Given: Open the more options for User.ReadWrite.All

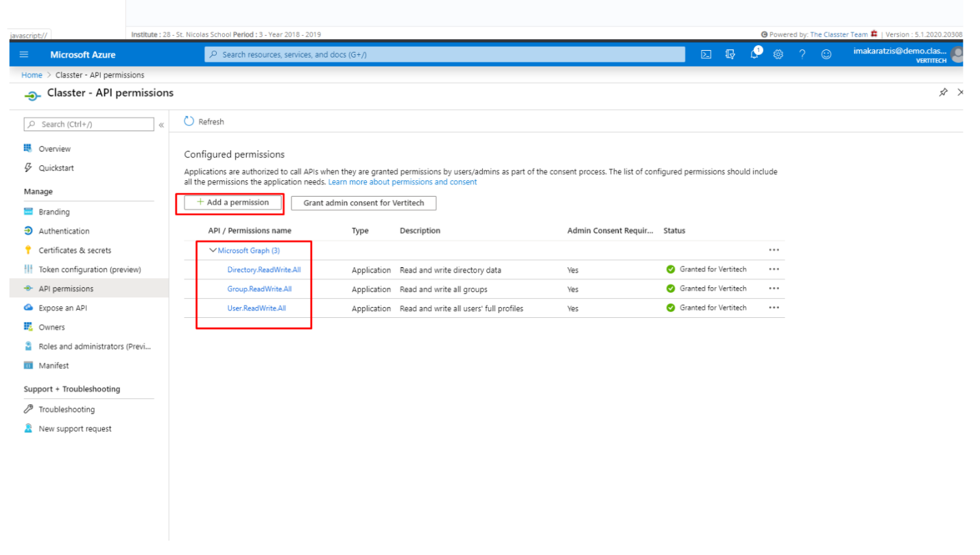Looking at the screenshot, I should click(774, 308).
